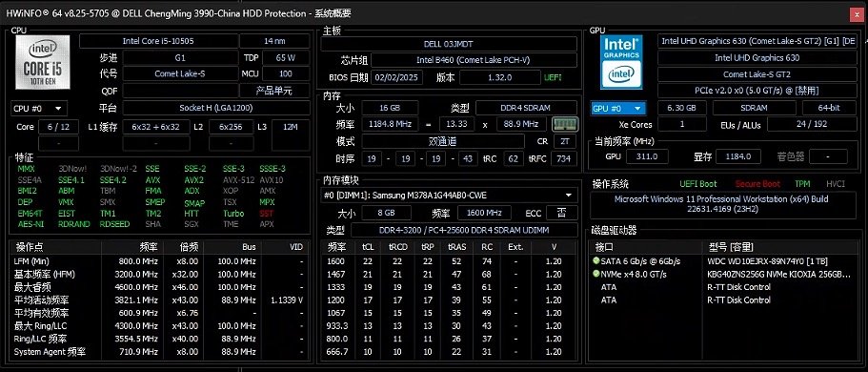This screenshot has height=372, width=868.
Task: Click the 6.30 GB GPU memory field
Action: pyautogui.click(x=682, y=108)
